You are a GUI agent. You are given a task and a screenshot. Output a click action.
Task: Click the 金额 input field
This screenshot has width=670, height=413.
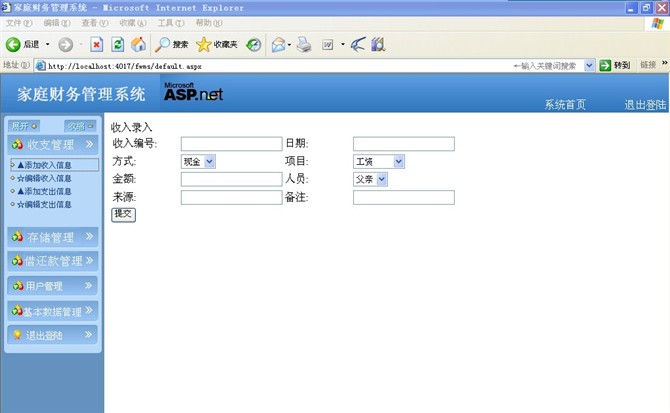click(232, 179)
